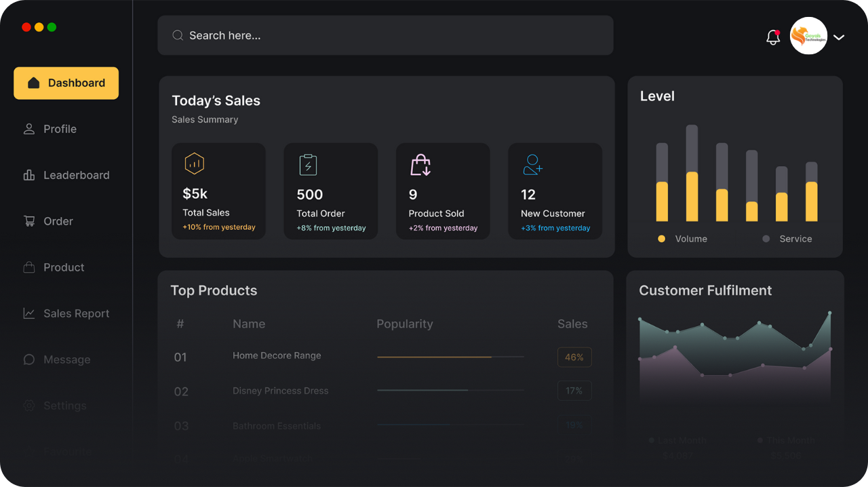Open the Sales Report graph icon
This screenshot has height=487, width=868.
tap(28, 313)
